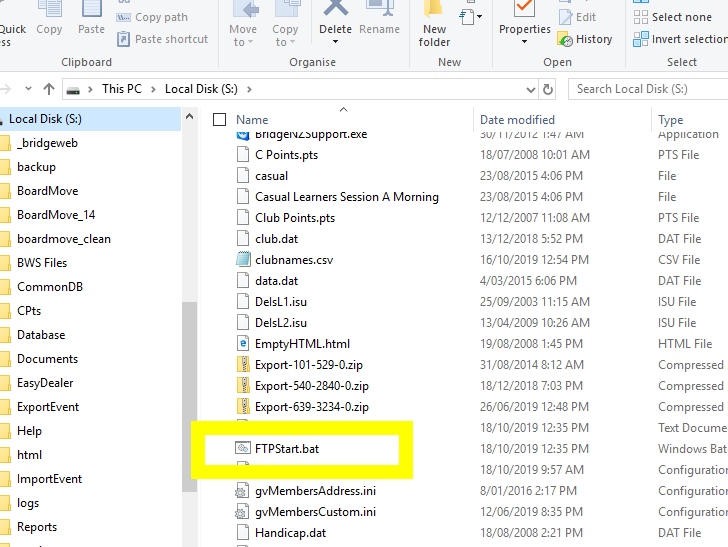Open the Copy to dropdown

285,36
